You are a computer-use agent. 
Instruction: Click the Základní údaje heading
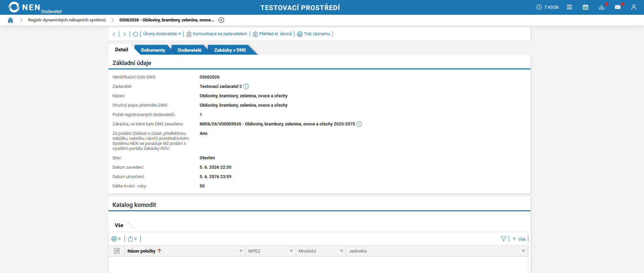click(132, 63)
